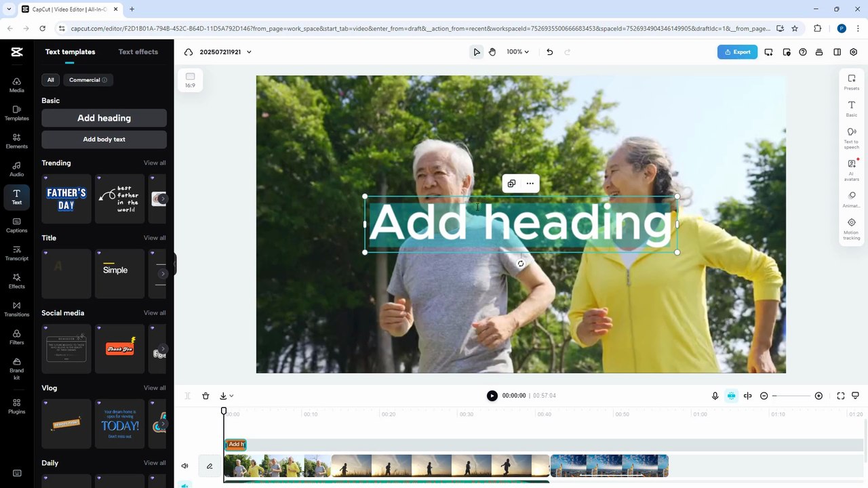View all Vlog templates
The width and height of the screenshot is (868, 488).
155,388
